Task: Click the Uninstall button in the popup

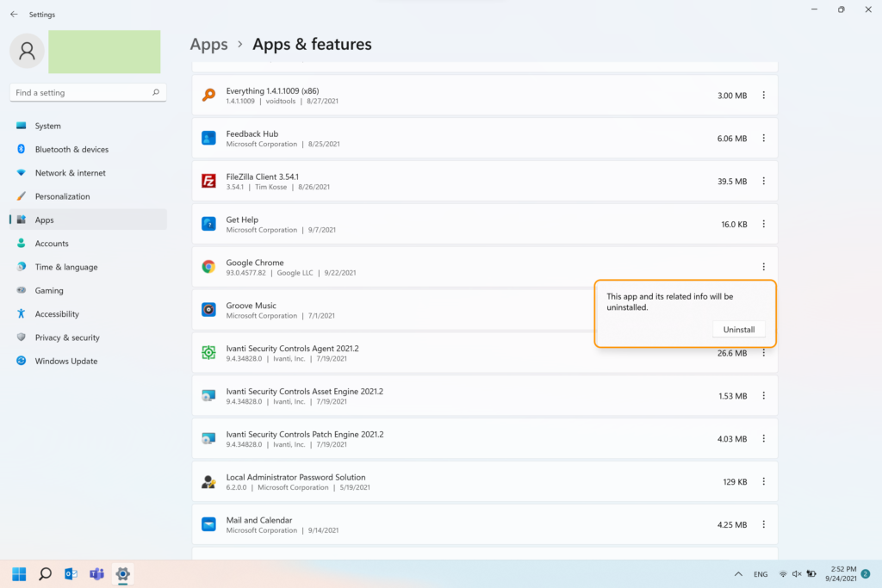Action: tap(738, 330)
